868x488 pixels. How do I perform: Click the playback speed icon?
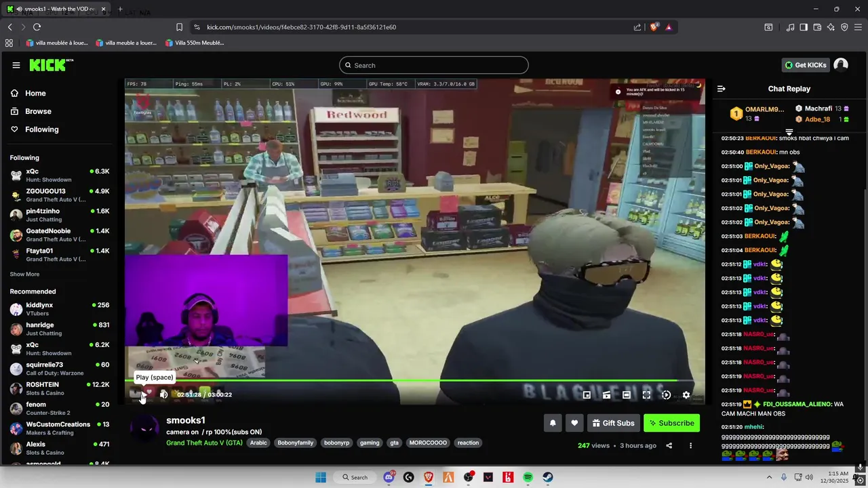pyautogui.click(x=666, y=395)
